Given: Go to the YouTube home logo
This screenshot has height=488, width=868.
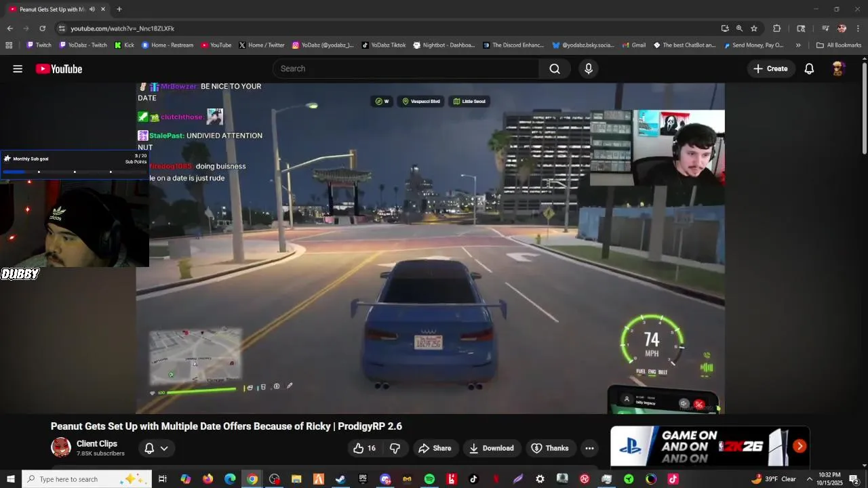Looking at the screenshot, I should point(59,68).
